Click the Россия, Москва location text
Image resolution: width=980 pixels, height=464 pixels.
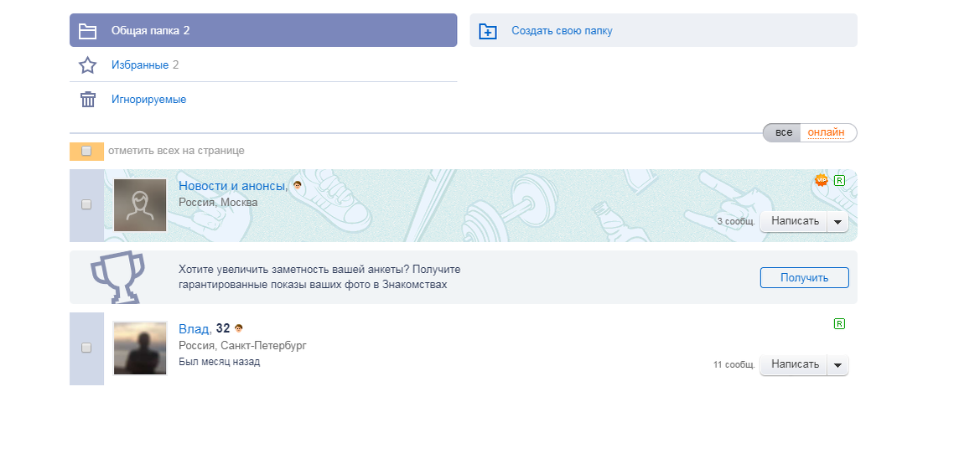tap(218, 203)
